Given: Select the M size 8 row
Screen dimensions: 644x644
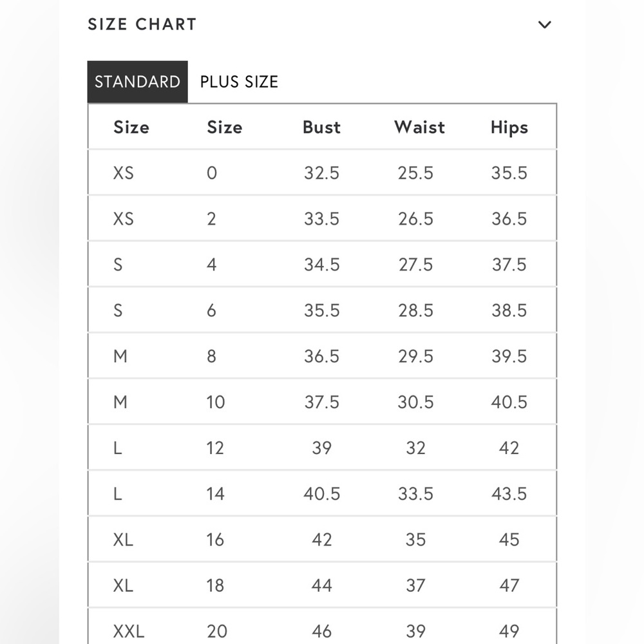Looking at the screenshot, I should point(323,356).
